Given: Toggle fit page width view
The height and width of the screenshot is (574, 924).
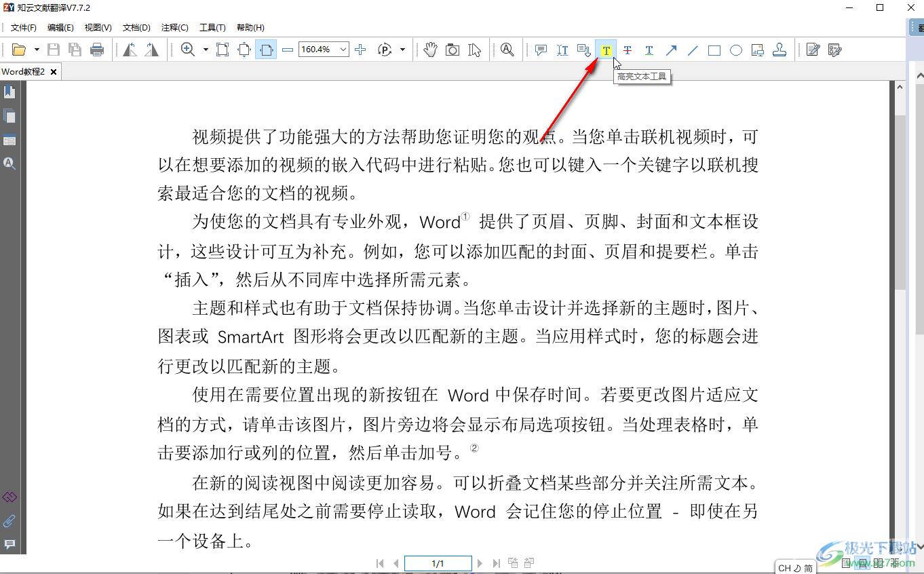Looking at the screenshot, I should tap(266, 50).
